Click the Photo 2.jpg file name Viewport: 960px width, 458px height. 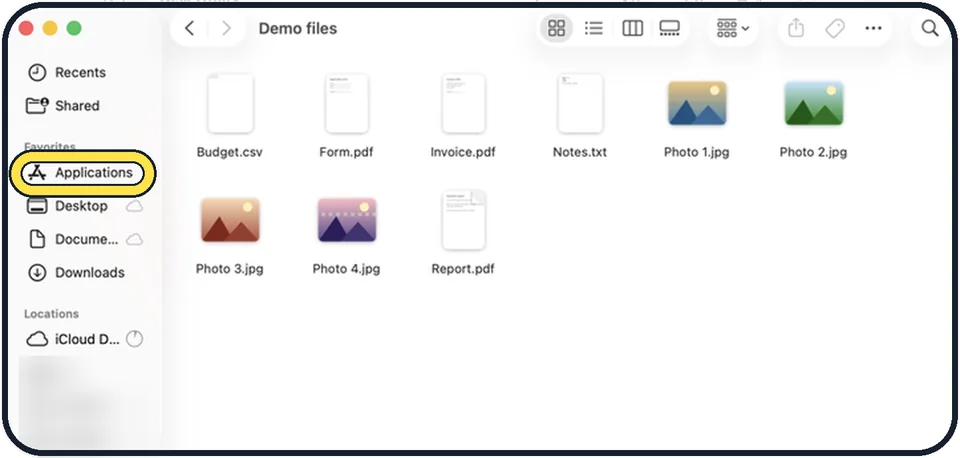click(814, 152)
